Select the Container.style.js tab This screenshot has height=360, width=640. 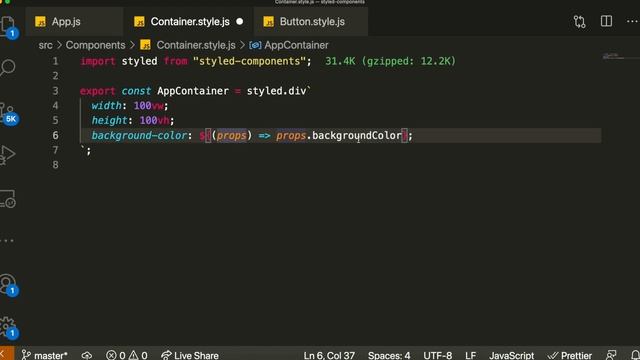(189, 22)
